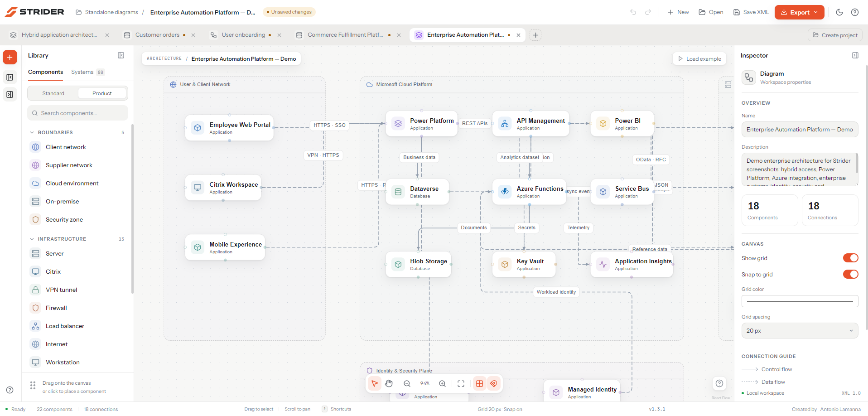This screenshot has width=868, height=416.
Task: Collapse the Library panel header icon
Action: (121, 55)
